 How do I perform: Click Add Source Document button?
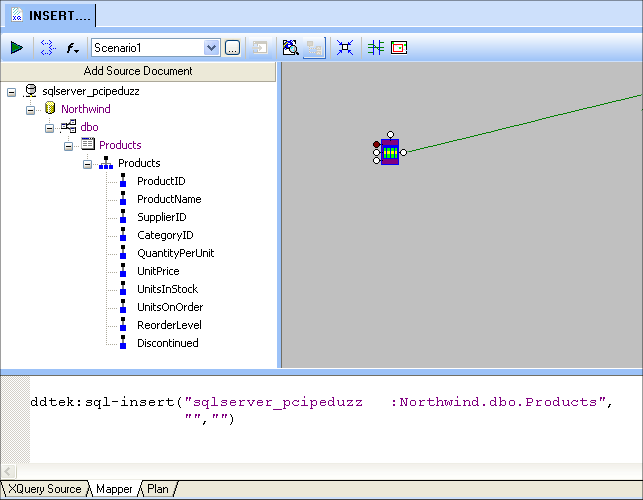(x=138, y=71)
